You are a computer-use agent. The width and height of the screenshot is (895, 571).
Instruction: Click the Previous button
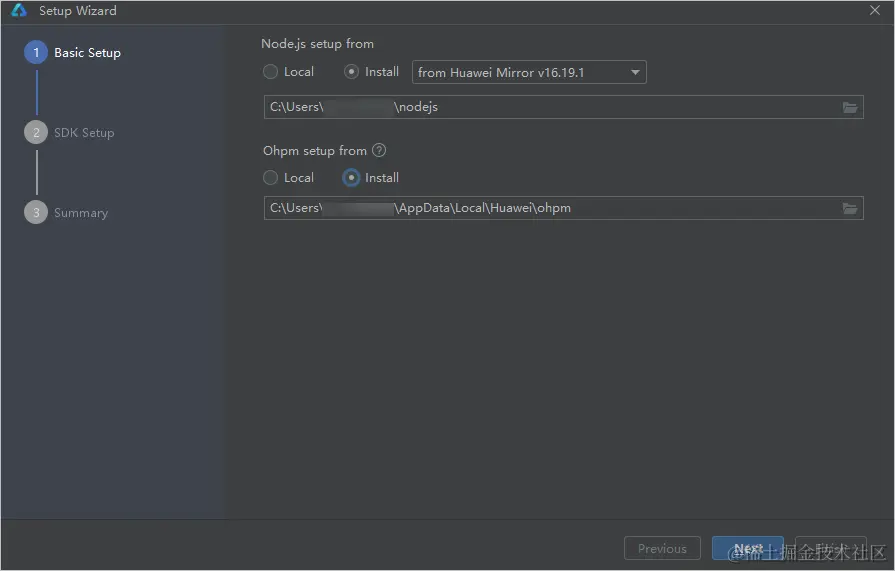tap(662, 548)
